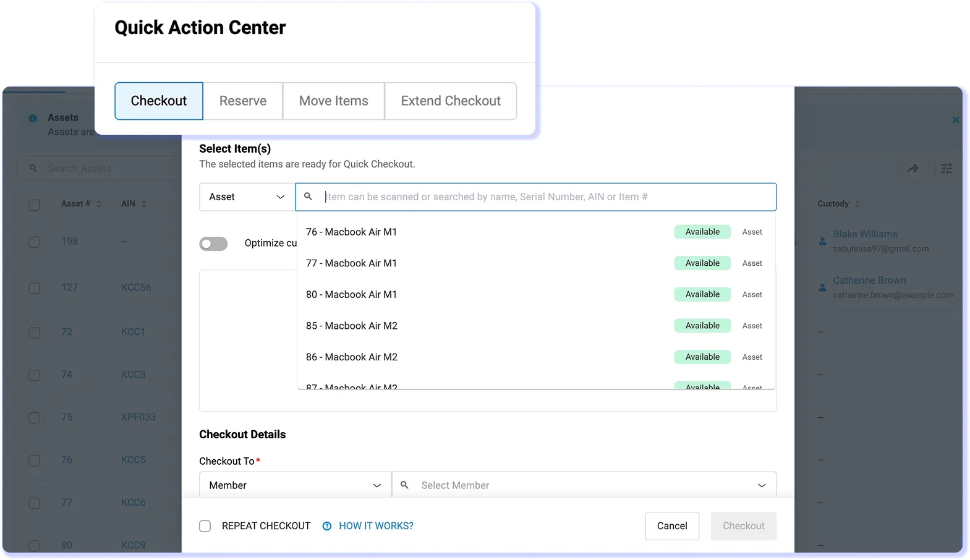Toggle the Optimize switch on
Viewport: 970px width, 560px height.
click(213, 244)
